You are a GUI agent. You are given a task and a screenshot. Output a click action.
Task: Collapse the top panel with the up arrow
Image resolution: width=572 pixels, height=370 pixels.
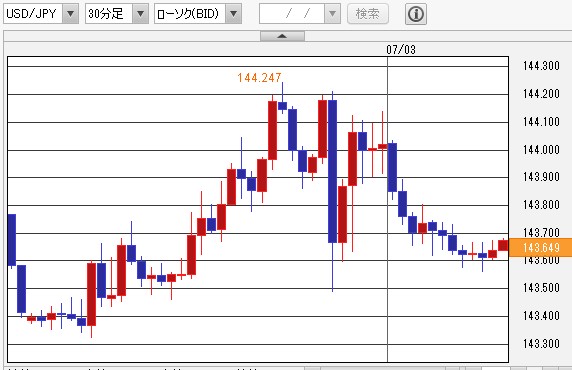(x=282, y=36)
